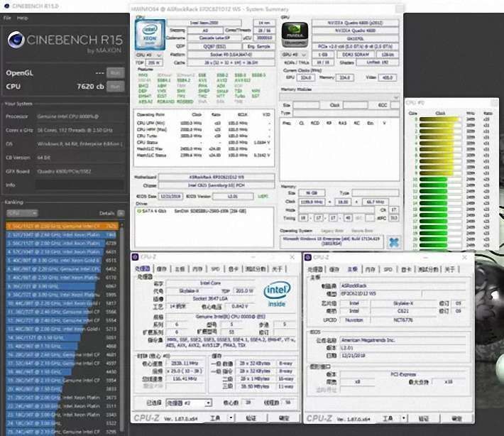Open the CPU ranking type dropdown in Cinebench
Screen dimensions: 504x436
click(22, 213)
